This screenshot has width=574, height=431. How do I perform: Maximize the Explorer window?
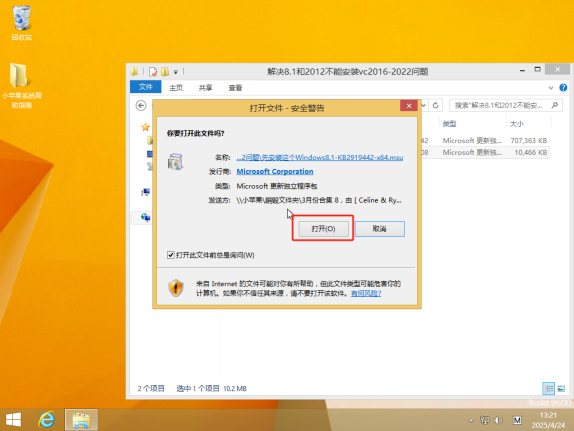point(537,69)
